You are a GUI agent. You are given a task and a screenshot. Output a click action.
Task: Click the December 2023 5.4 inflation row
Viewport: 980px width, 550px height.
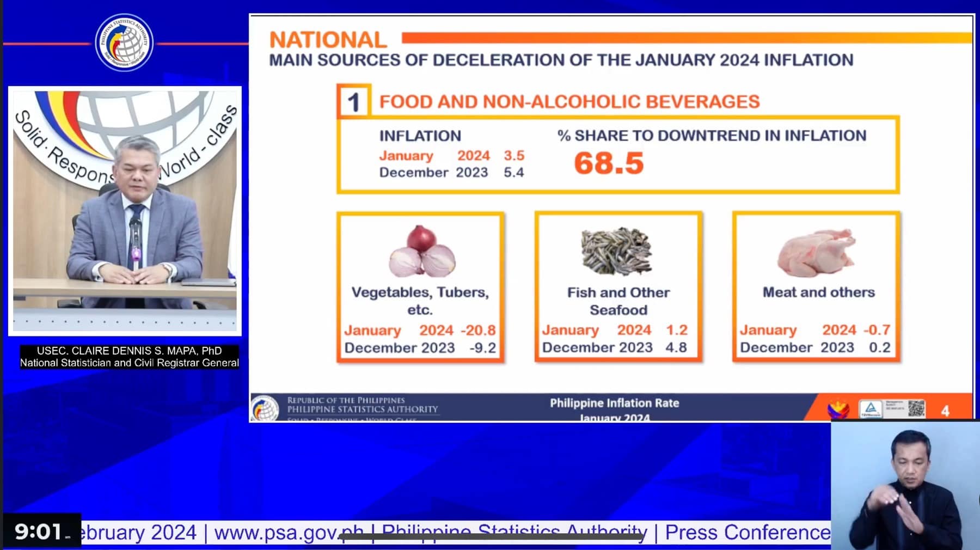[452, 172]
